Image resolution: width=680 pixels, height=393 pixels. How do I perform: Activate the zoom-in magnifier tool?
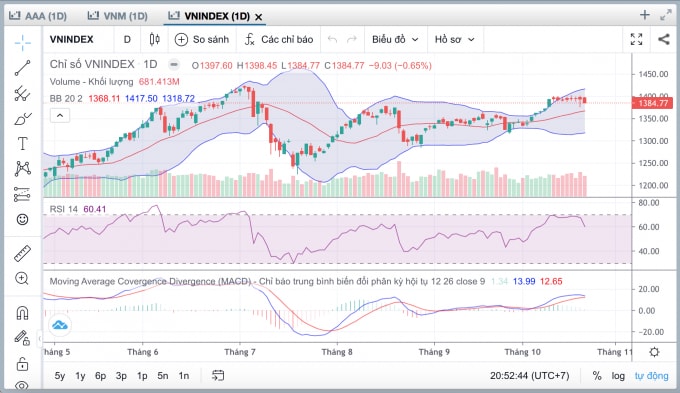[x=22, y=278]
